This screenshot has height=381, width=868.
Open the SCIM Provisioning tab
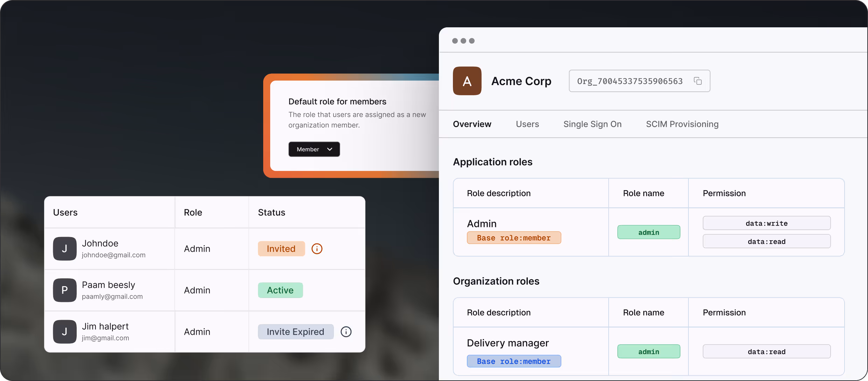682,124
